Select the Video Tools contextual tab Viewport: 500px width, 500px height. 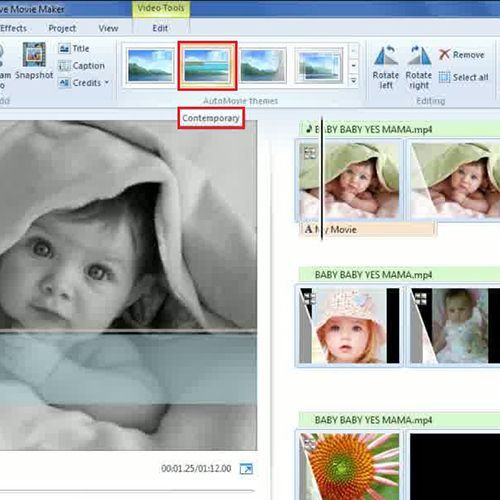tap(161, 8)
